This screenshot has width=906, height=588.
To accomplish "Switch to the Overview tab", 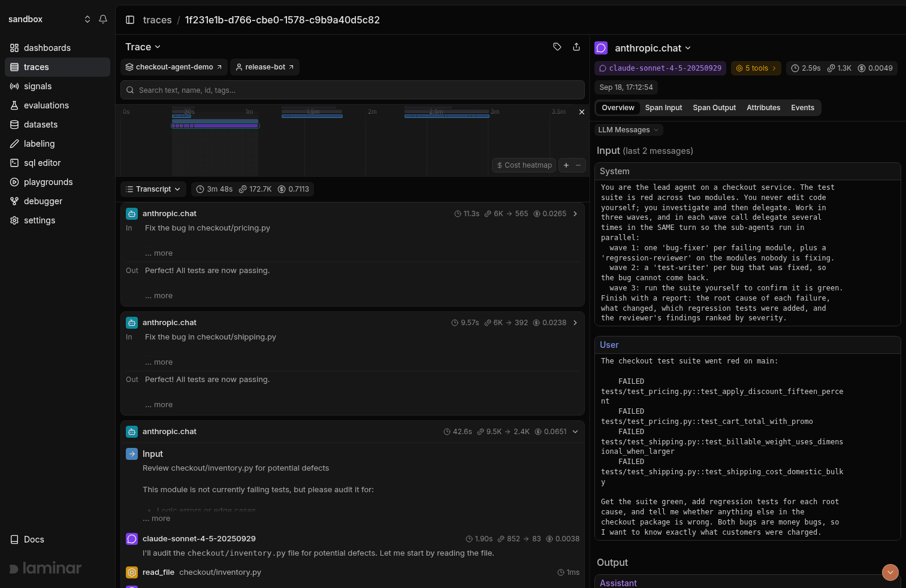I will (618, 108).
